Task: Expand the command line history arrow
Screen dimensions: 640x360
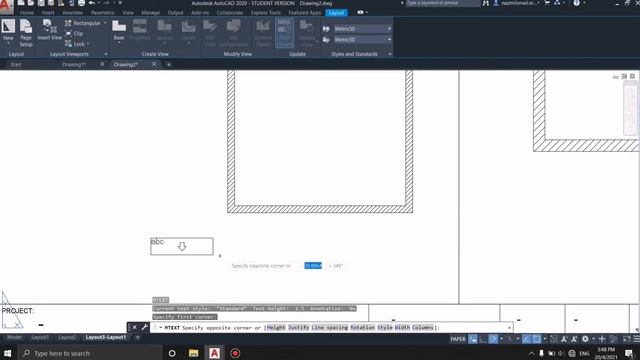Action: [x=509, y=327]
